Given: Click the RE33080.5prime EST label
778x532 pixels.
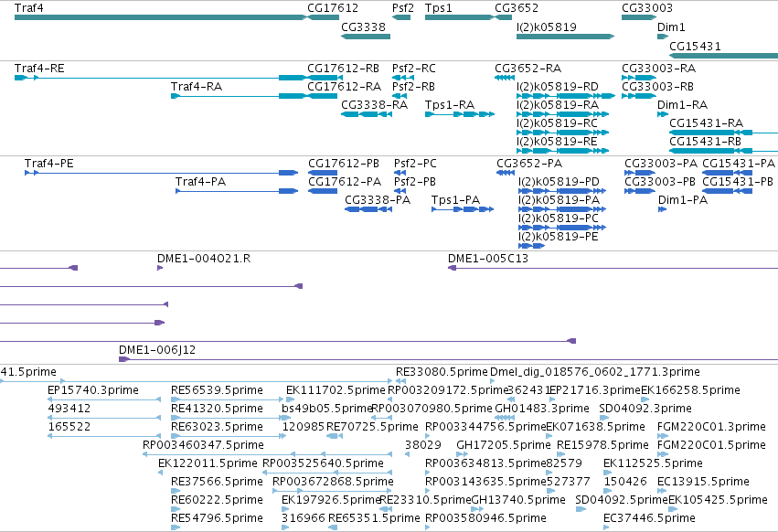Looking at the screenshot, I should (x=442, y=372).
